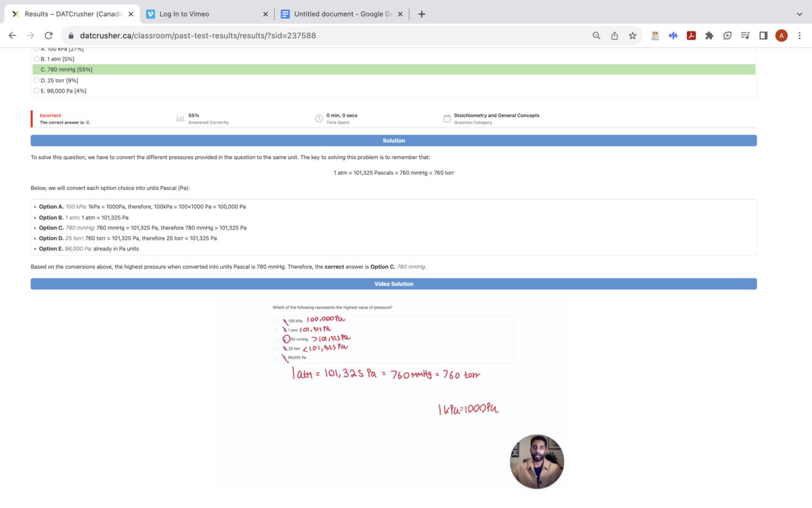Open the page zoom magnifier
Screen dimensions: 812x508
(597, 35)
